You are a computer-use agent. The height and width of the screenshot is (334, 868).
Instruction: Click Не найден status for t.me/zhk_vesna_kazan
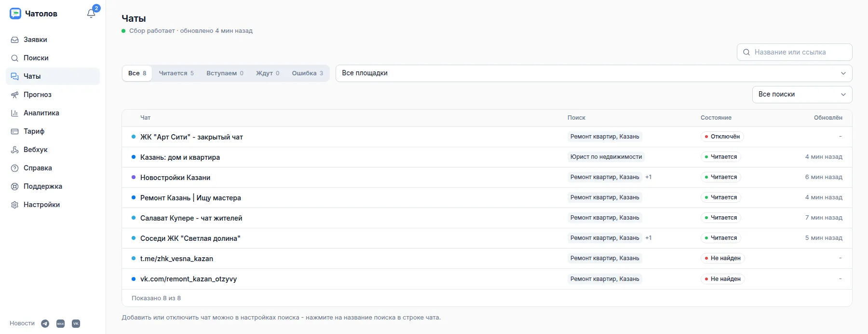pyautogui.click(x=723, y=258)
